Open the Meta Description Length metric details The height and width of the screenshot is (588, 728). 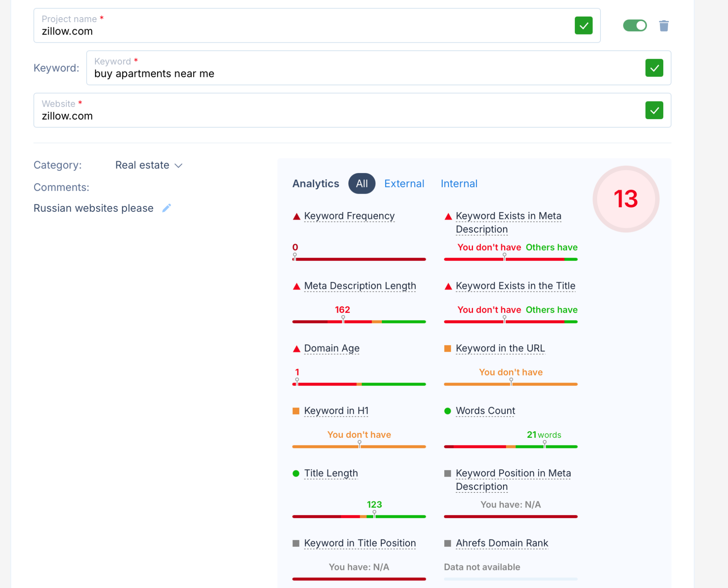pyautogui.click(x=360, y=286)
